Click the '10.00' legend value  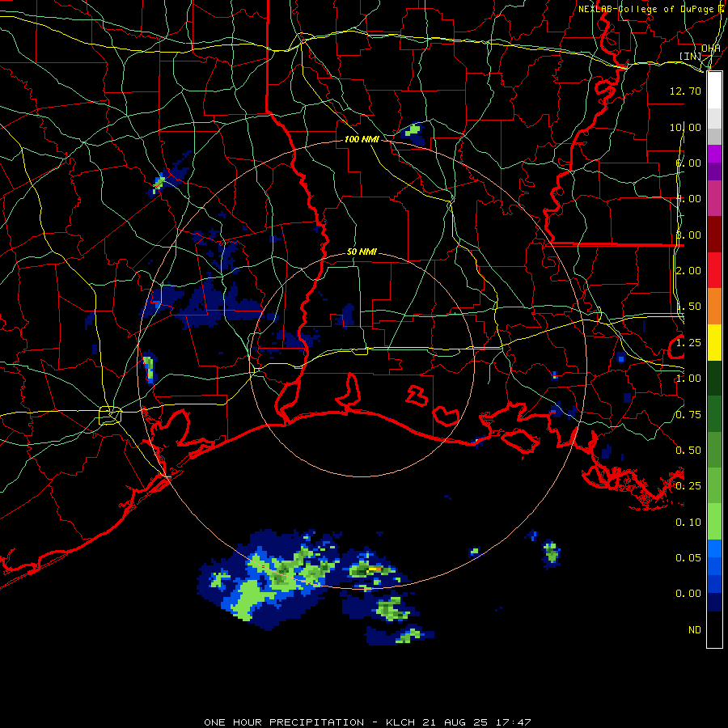coord(685,127)
